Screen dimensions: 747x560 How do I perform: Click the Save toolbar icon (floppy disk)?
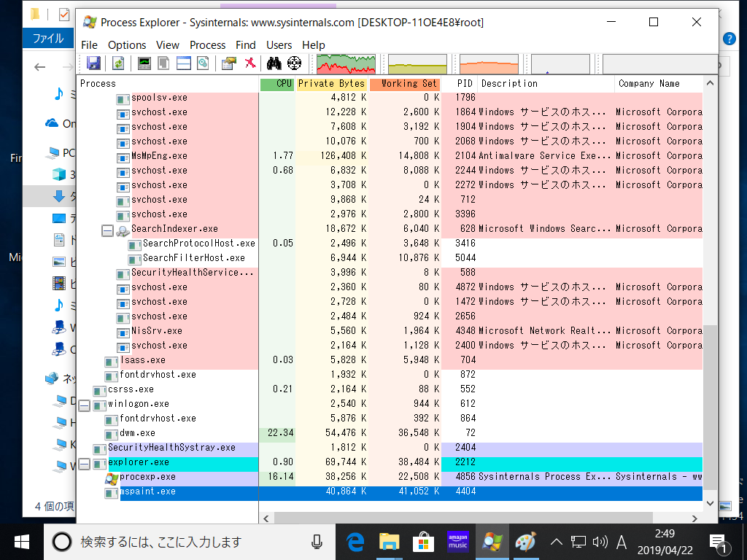tap(93, 63)
